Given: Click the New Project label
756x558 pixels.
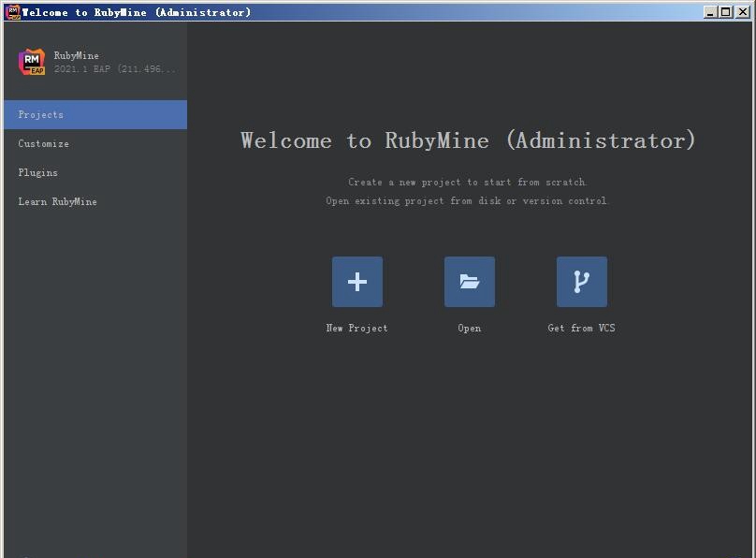Looking at the screenshot, I should (356, 328).
